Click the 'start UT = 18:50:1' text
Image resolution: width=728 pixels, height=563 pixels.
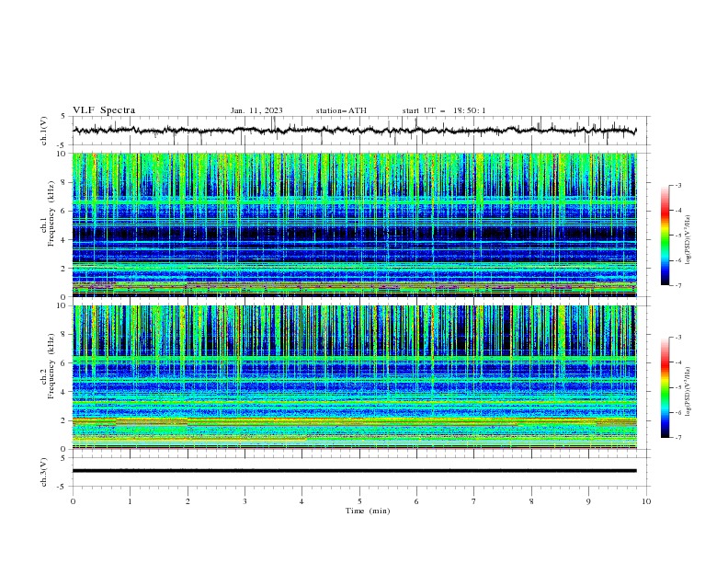tap(444, 110)
